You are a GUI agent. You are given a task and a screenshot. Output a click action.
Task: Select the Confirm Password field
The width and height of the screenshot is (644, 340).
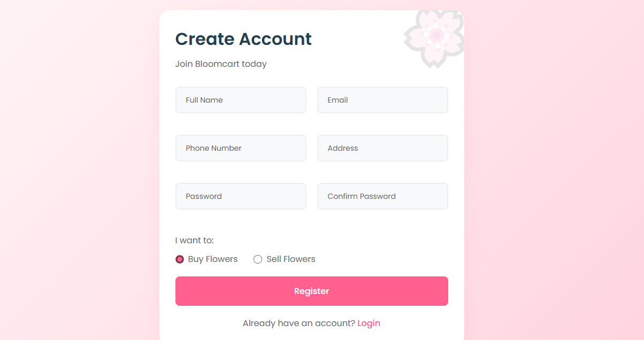tap(382, 196)
